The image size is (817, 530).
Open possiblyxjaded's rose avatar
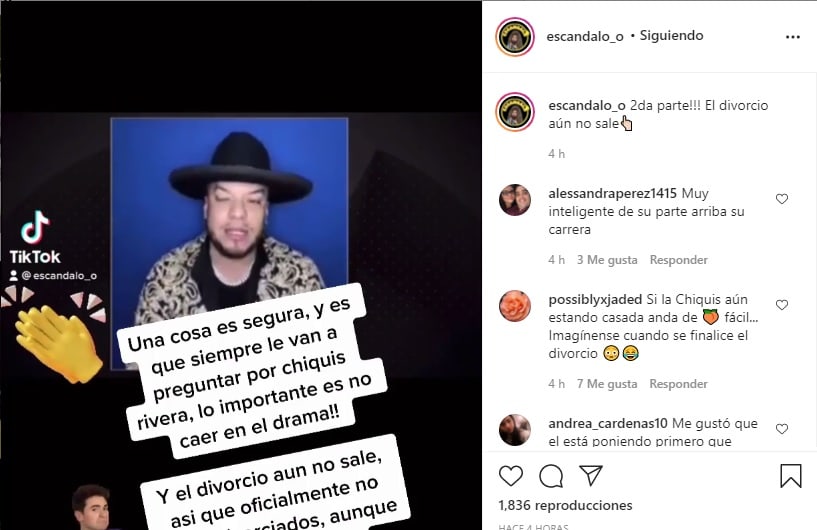coord(515,306)
